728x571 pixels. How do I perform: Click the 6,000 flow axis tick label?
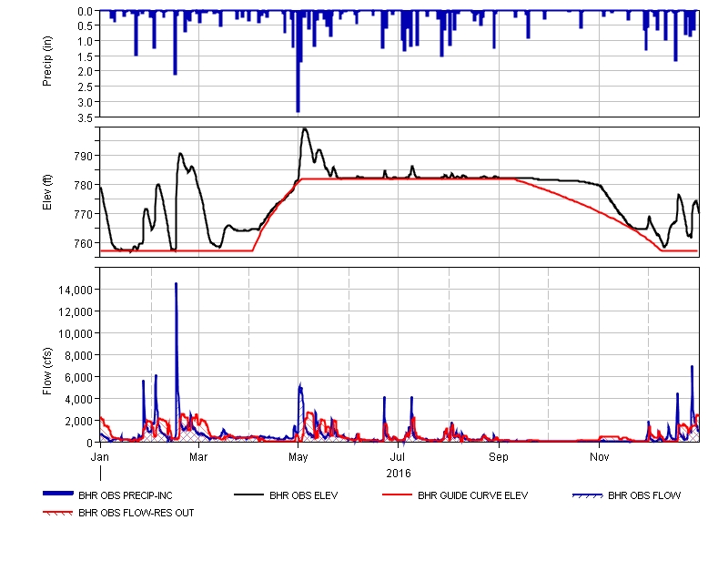78,378
